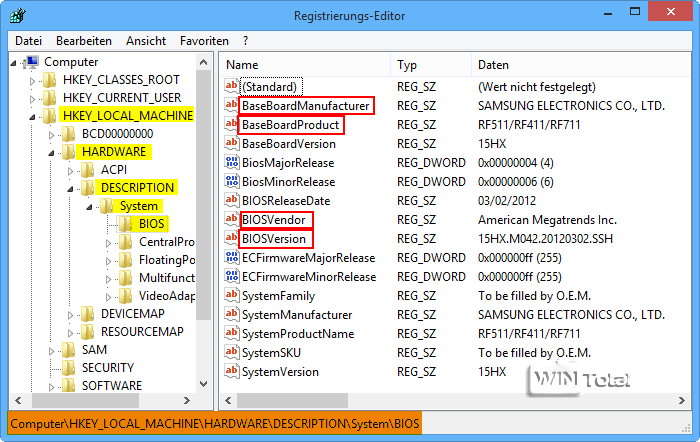The height and width of the screenshot is (442, 700).
Task: Click the string icon of SystemVersion
Action: point(231,371)
